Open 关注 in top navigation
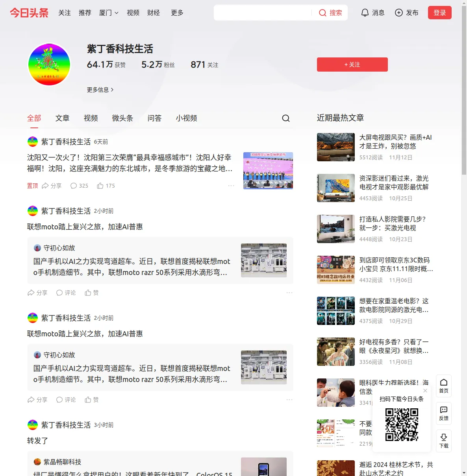This screenshot has width=467, height=476. 65,13
